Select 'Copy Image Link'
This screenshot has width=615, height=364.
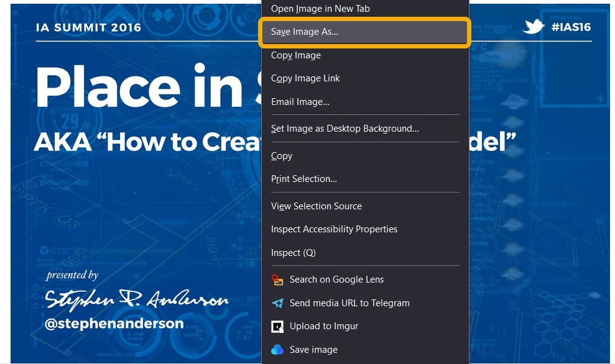[305, 78]
